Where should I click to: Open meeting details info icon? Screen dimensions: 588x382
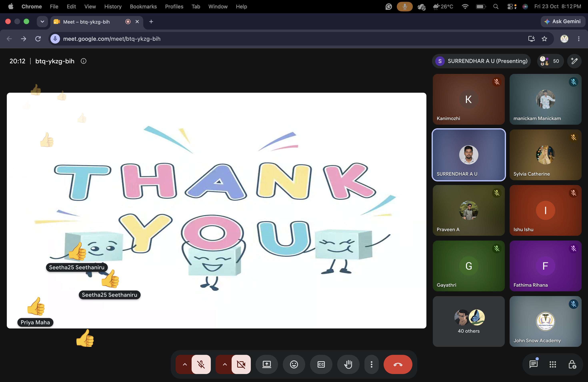tap(84, 61)
